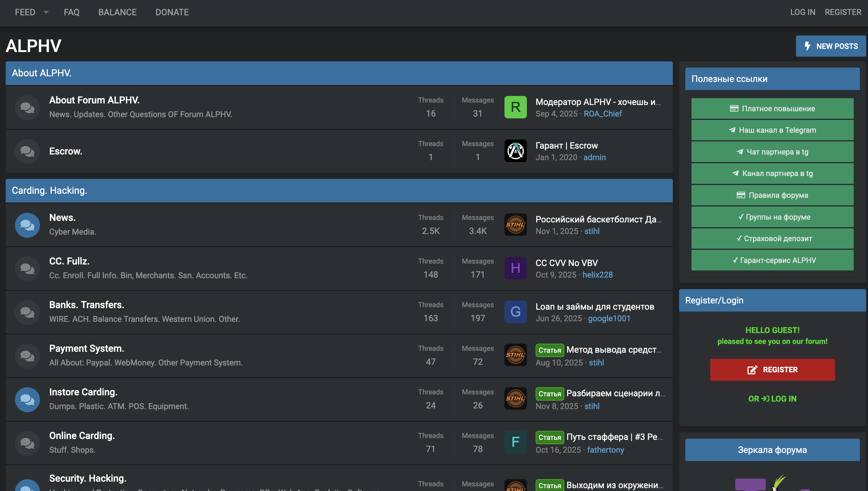868x491 pixels.
Task: Open the Наш канал в Telegram link
Action: (772, 130)
